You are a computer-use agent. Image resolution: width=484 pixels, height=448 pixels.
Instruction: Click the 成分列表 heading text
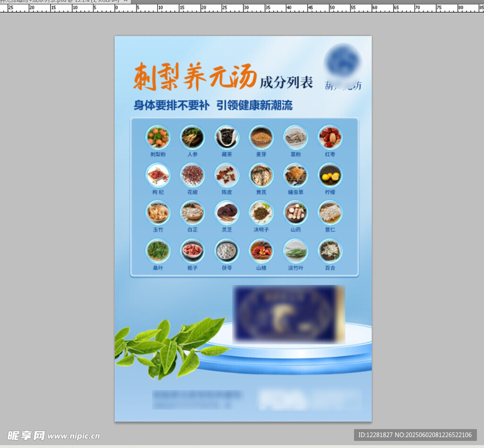pos(286,83)
